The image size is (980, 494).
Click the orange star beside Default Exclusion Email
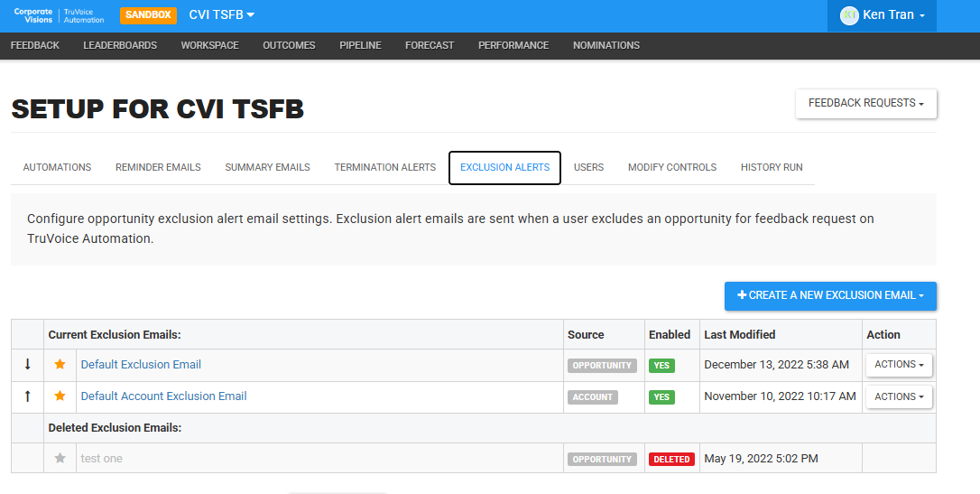[60, 365]
